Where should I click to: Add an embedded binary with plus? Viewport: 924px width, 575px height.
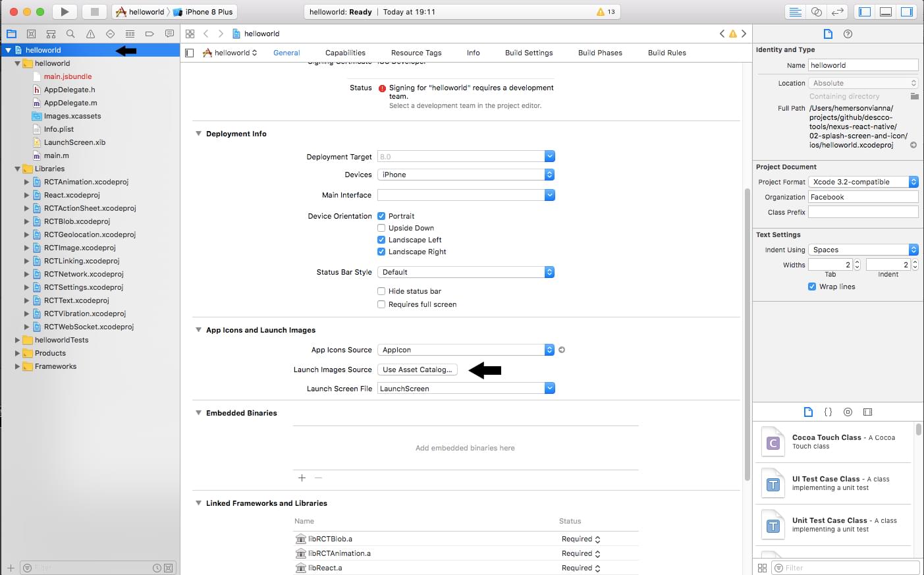point(302,478)
